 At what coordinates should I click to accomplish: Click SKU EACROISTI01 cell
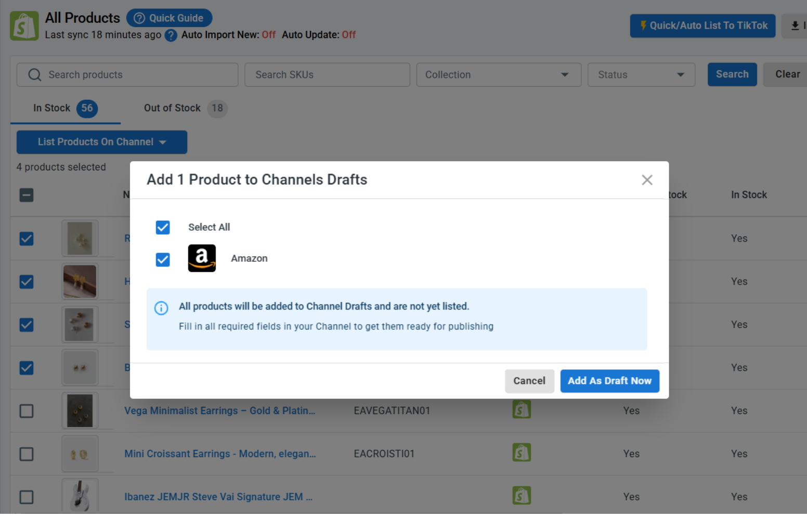[x=384, y=454]
